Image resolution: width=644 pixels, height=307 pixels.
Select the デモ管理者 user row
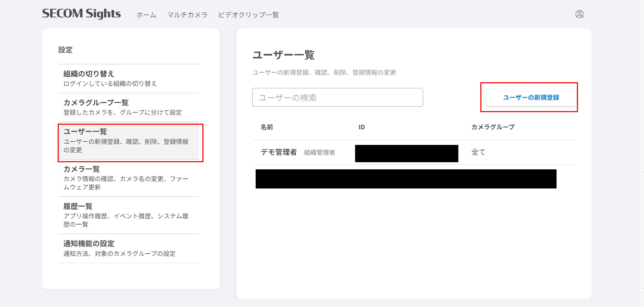click(x=414, y=152)
